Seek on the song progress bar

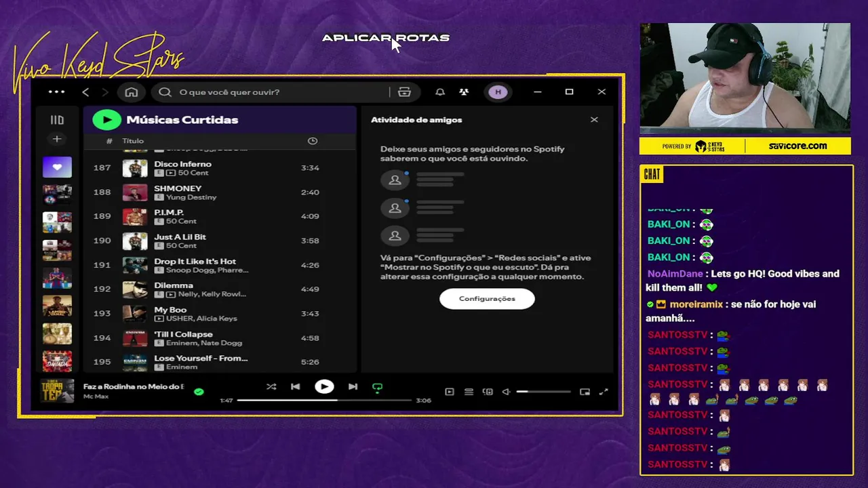pyautogui.click(x=324, y=401)
